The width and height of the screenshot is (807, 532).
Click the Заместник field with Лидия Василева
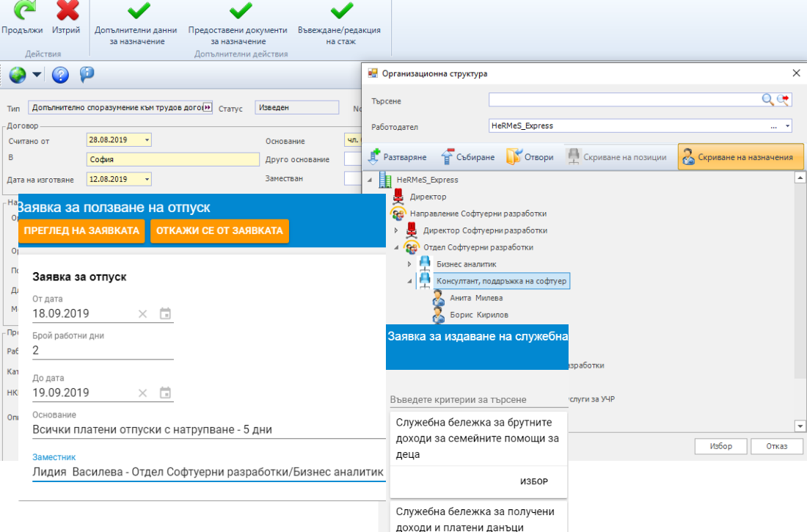tap(209, 472)
